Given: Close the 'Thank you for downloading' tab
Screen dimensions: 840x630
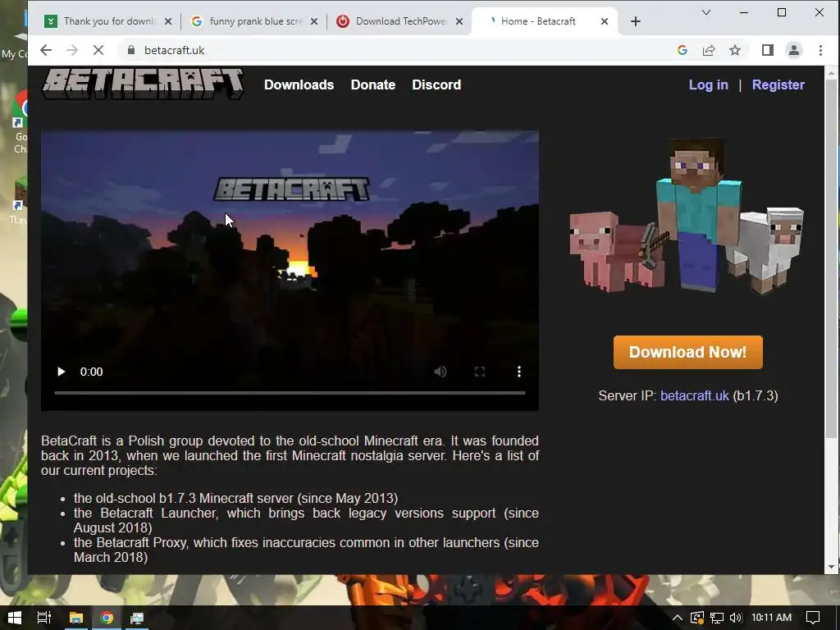Looking at the screenshot, I should click(x=168, y=21).
